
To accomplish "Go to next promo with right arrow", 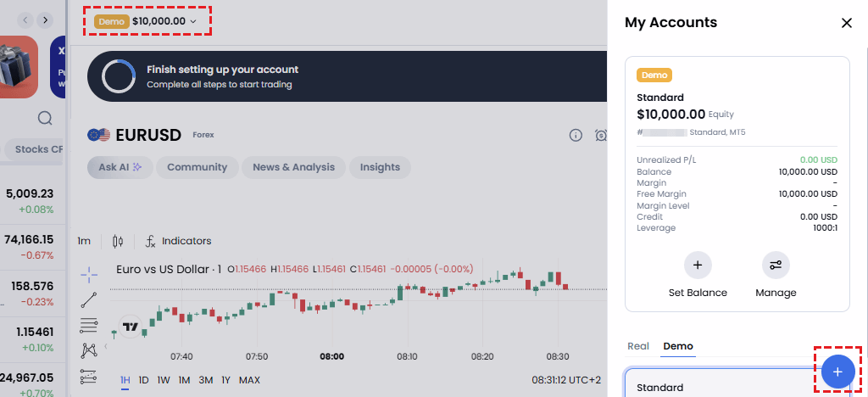I will (46, 20).
